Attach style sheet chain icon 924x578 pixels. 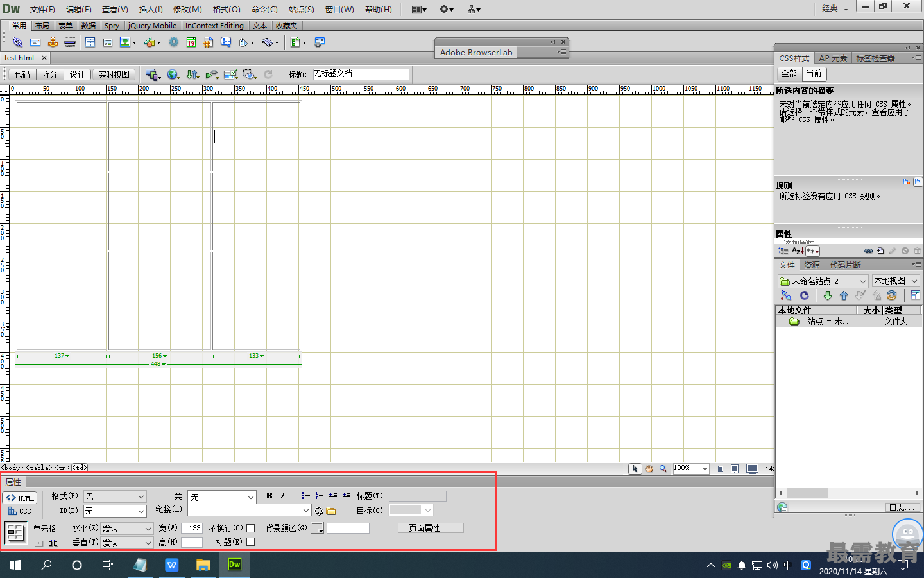tap(868, 251)
